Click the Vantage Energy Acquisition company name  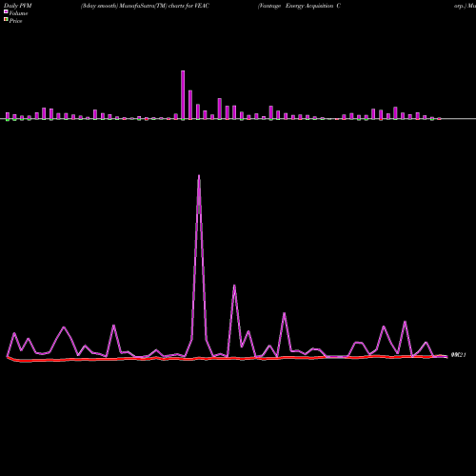[299, 6]
